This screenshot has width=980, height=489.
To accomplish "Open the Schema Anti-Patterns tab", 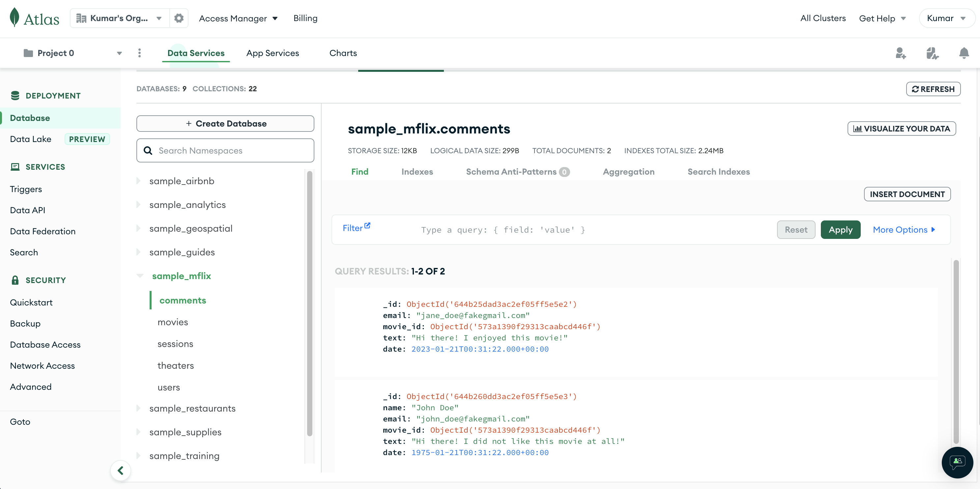I will click(x=518, y=172).
